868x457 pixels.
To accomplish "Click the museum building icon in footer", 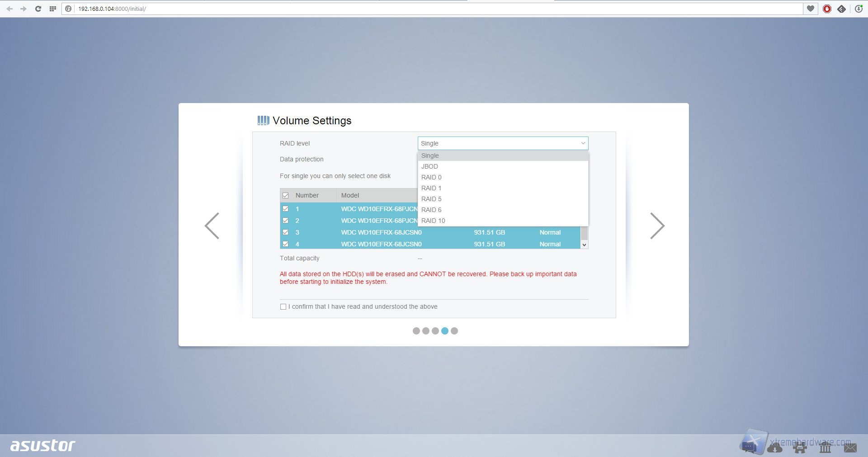I will [x=825, y=448].
